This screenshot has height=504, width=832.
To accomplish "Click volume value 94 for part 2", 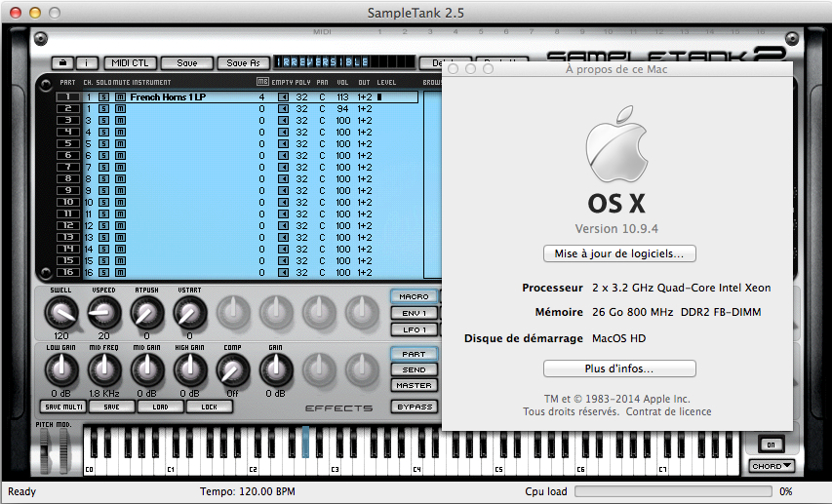I will click(342, 109).
